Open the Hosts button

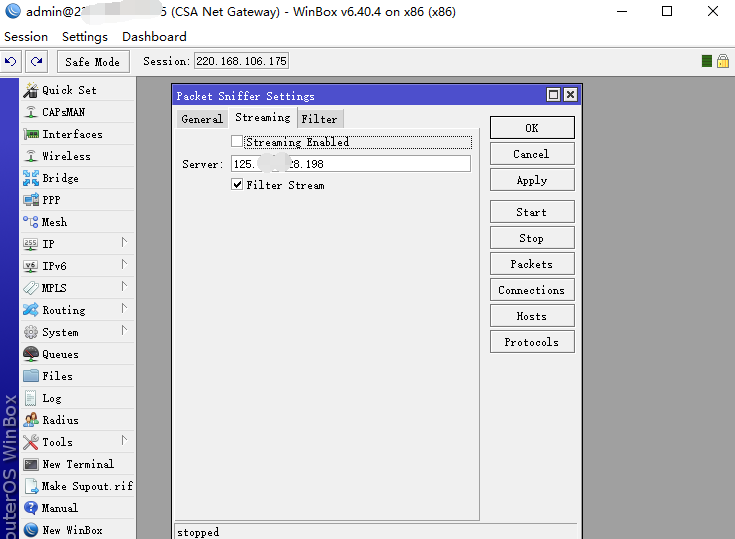coord(532,316)
